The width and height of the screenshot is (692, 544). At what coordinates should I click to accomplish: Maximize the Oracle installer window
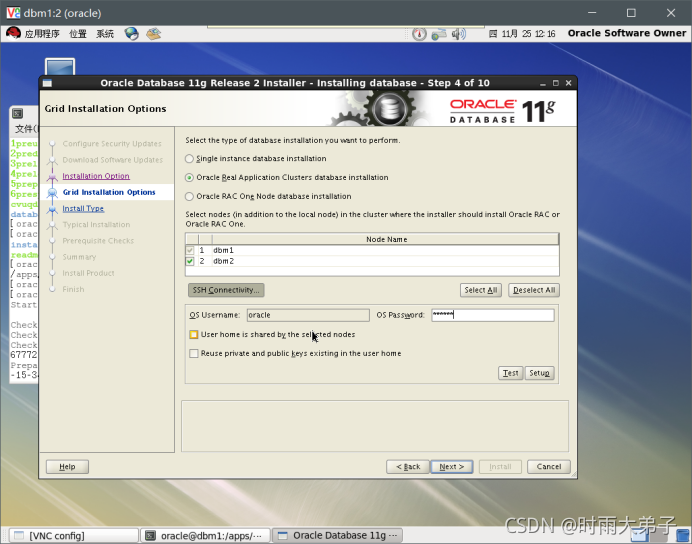pos(556,83)
